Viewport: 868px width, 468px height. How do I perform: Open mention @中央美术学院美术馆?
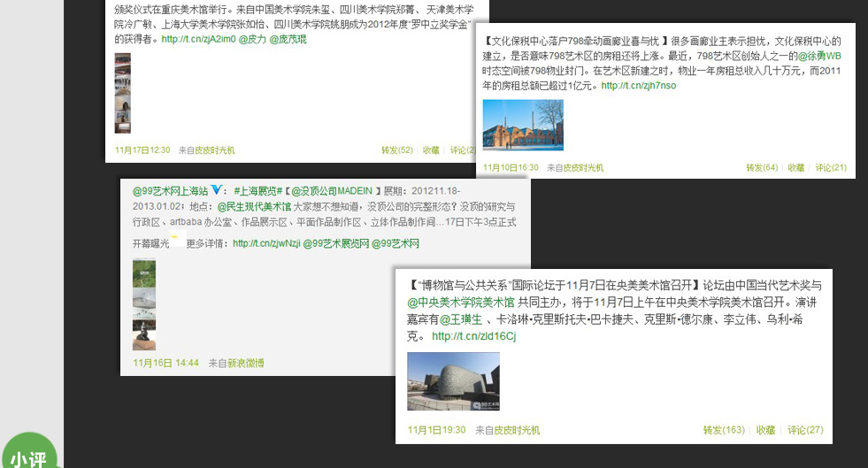(461, 303)
